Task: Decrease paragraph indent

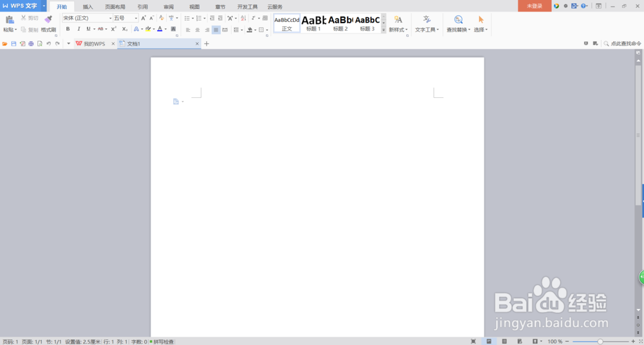Action: tap(212, 18)
